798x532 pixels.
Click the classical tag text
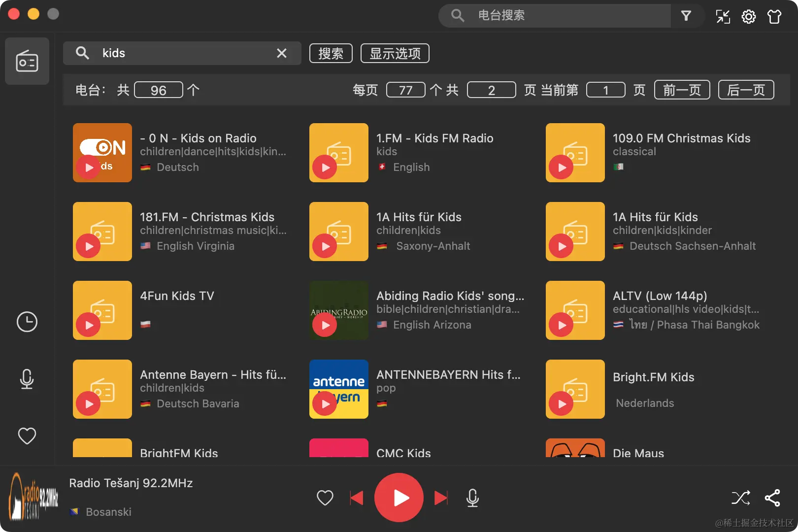pyautogui.click(x=634, y=151)
